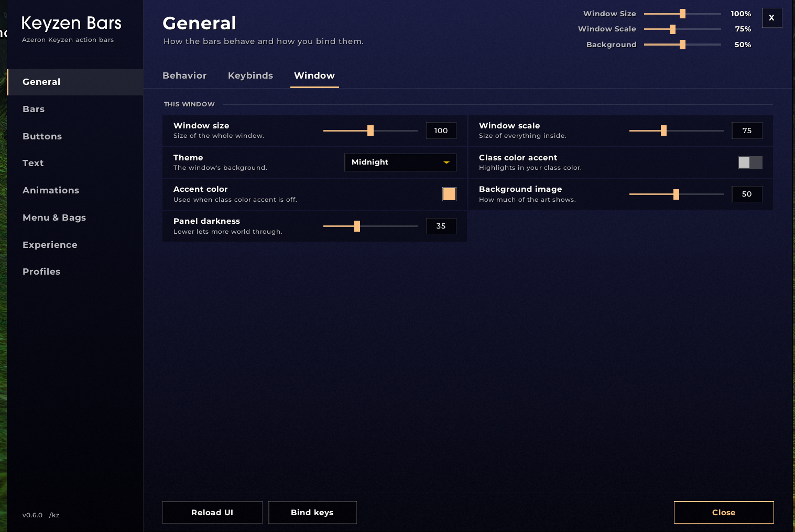Click the THIS WINDOW section header
The height and width of the screenshot is (532, 795).
[189, 104]
